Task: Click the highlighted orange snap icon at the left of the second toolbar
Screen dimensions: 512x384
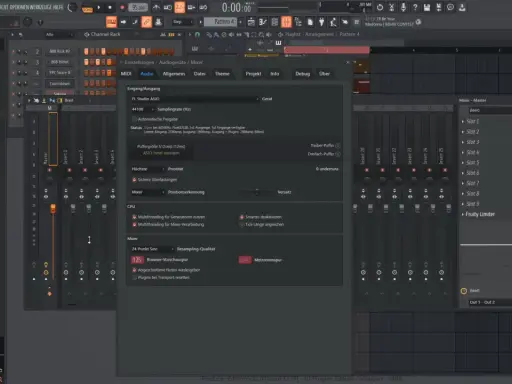Action: point(111,22)
